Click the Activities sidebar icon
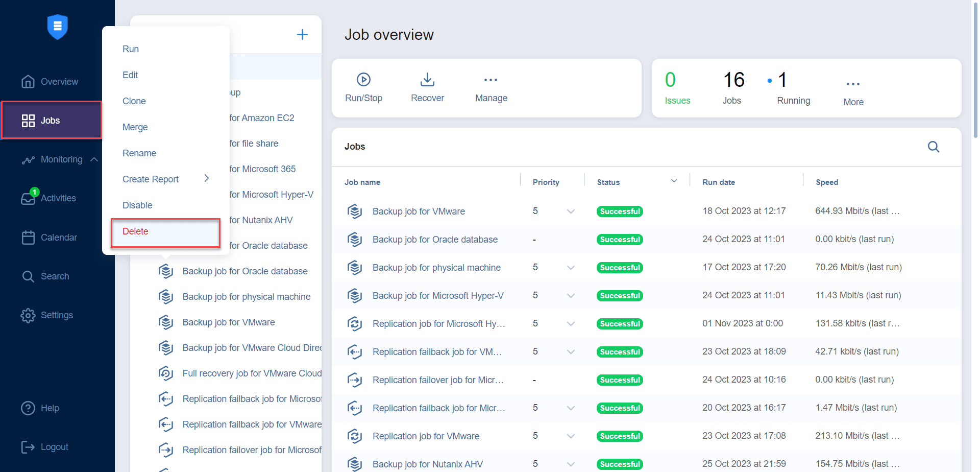The height and width of the screenshot is (472, 980). [29, 198]
